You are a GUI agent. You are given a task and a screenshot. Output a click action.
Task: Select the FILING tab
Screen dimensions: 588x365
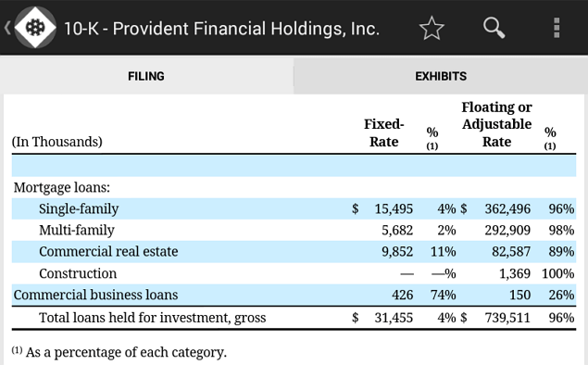point(146,76)
